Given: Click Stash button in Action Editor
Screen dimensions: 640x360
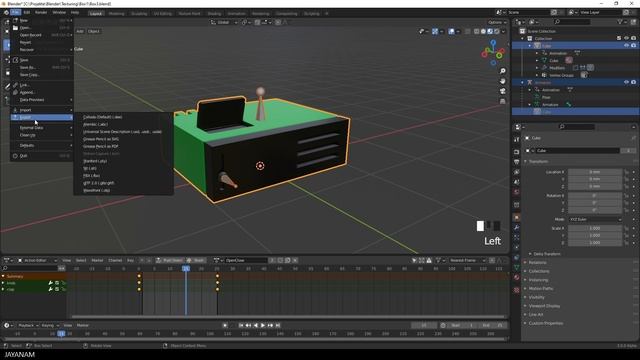Looking at the screenshot, I should [x=196, y=260].
